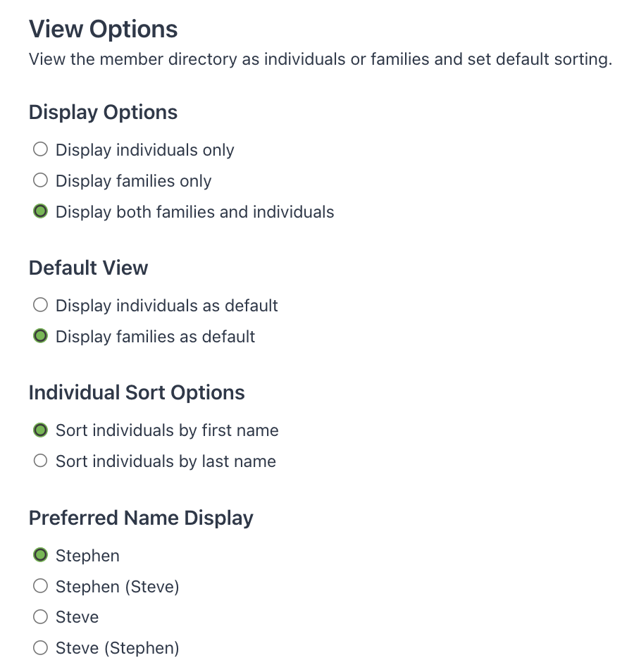This screenshot has height=672, width=634.
Task: Click the "Individual Sort Options" heading
Action: coord(137,392)
